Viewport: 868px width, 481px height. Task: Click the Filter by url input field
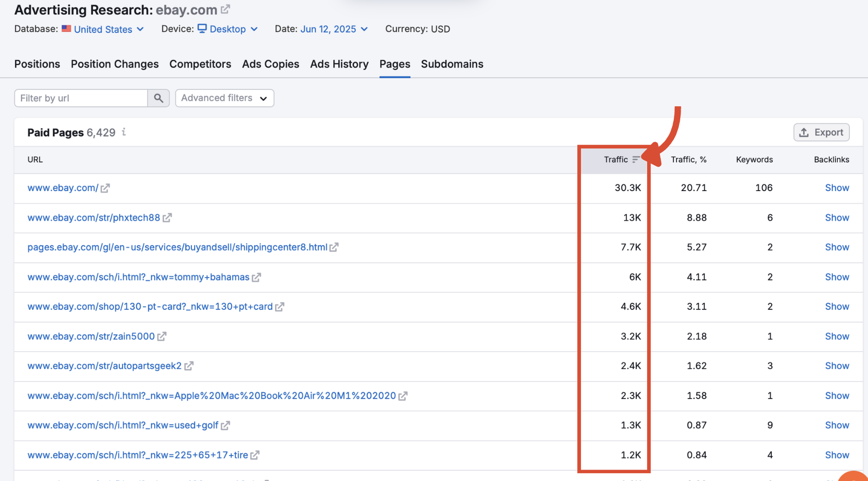pyautogui.click(x=81, y=98)
